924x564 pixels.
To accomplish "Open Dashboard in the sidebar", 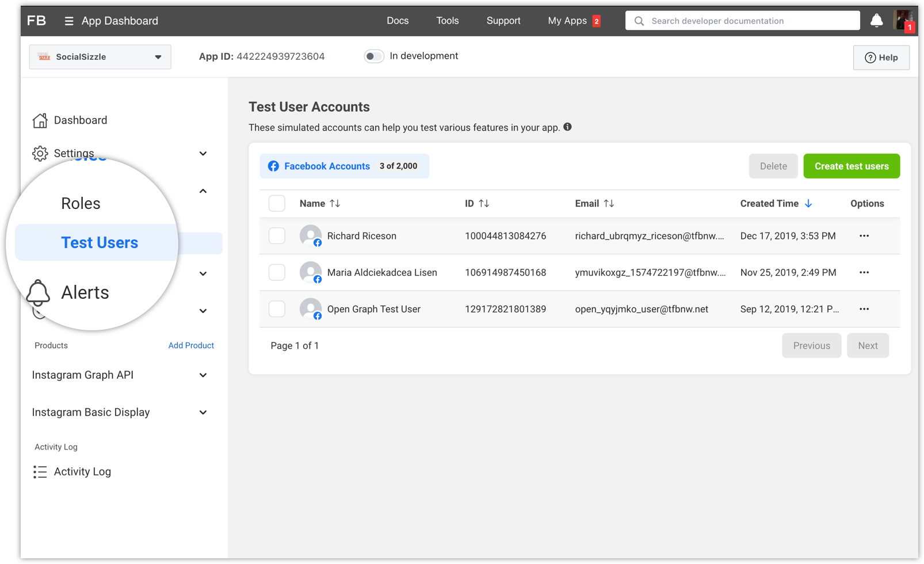I will click(81, 120).
